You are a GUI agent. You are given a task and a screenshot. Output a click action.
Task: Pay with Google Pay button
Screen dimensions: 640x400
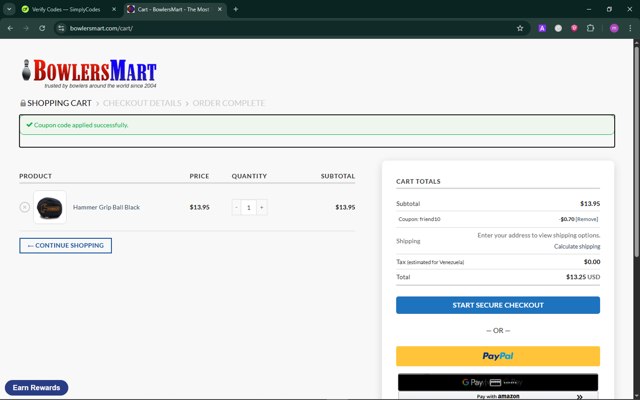coord(498,382)
